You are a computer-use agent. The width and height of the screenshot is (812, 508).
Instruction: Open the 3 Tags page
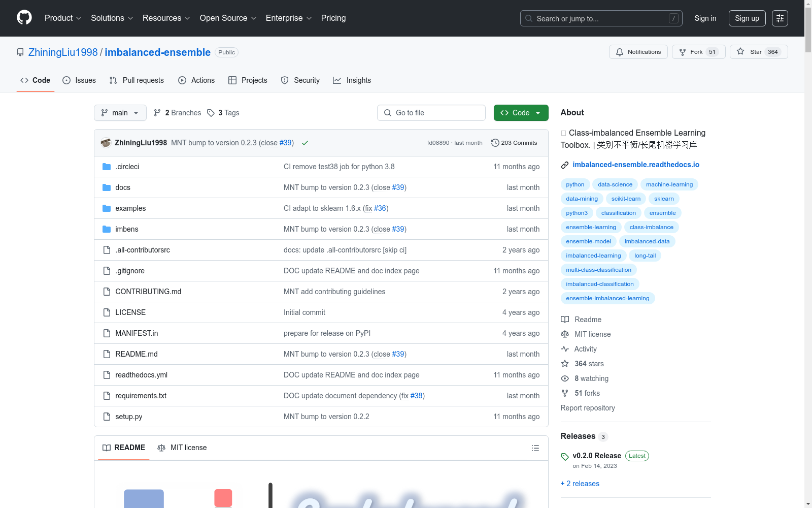(223, 113)
